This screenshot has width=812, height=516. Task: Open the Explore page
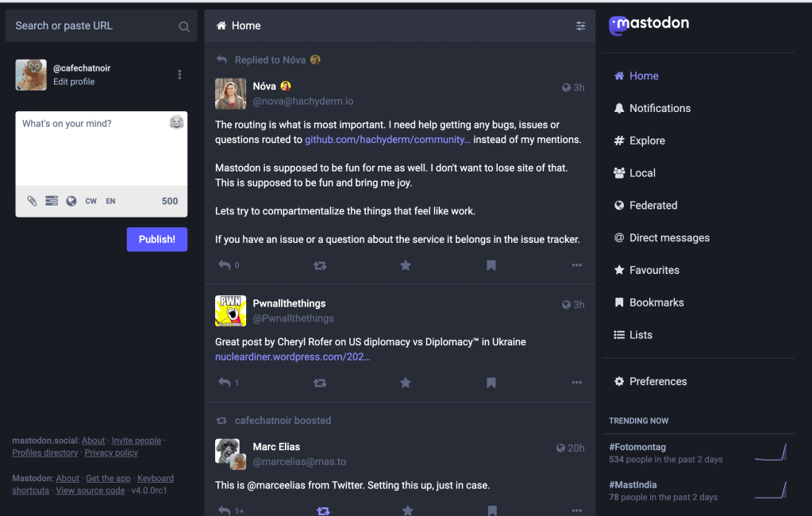(646, 141)
